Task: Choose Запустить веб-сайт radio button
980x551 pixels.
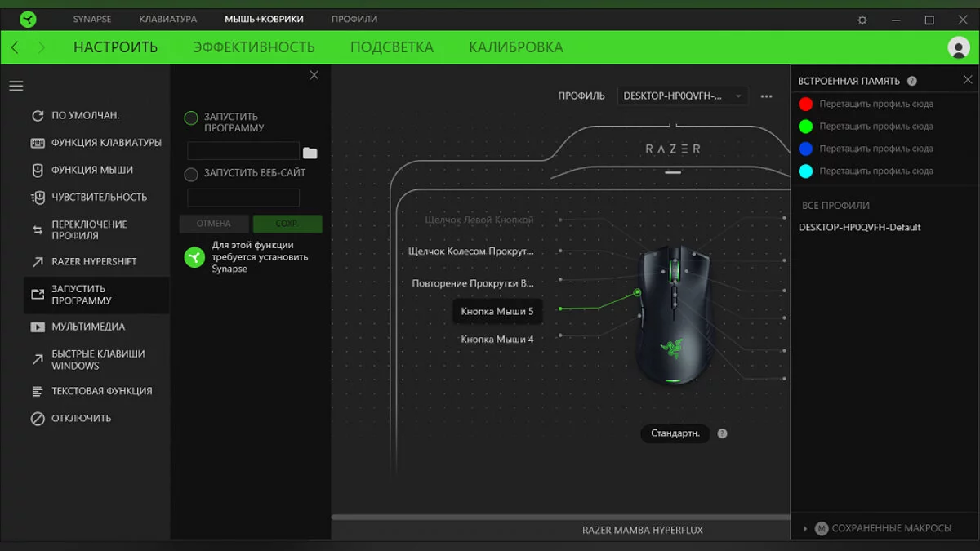Action: [x=191, y=174]
